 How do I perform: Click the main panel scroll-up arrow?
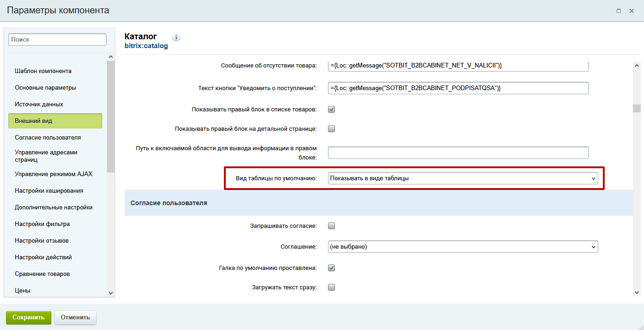[637, 66]
